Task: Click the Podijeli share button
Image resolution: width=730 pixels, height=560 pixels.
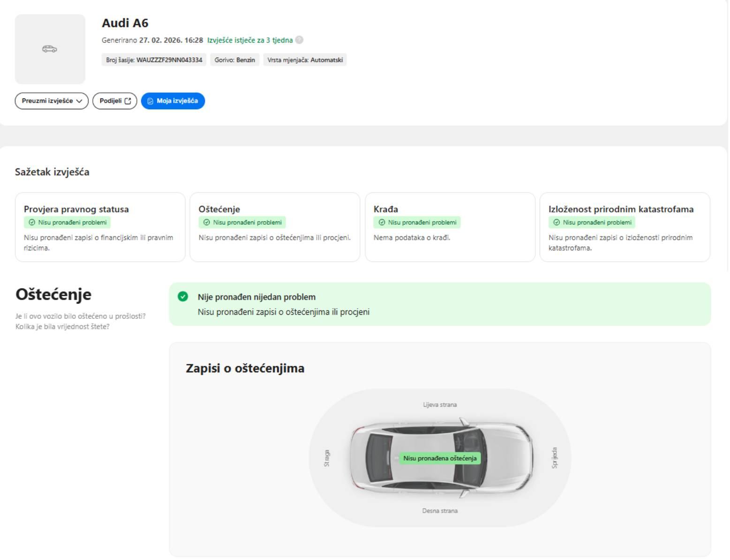Action: pyautogui.click(x=115, y=101)
